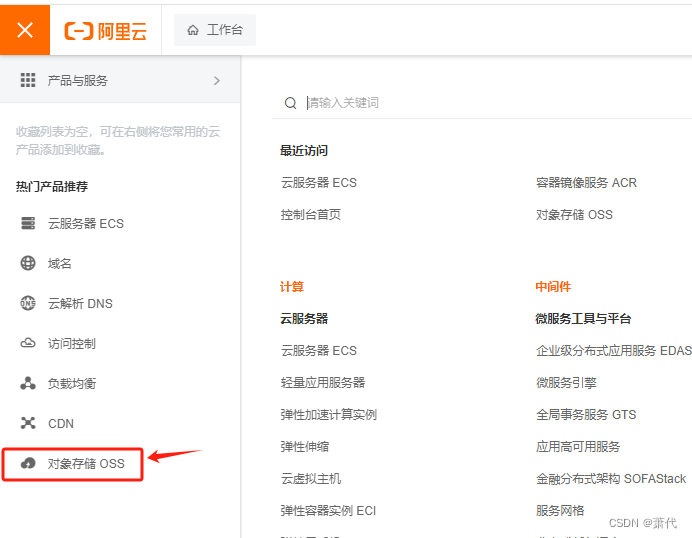This screenshot has width=692, height=538.
Task: Select the 中间件 category heading
Action: [x=553, y=287]
